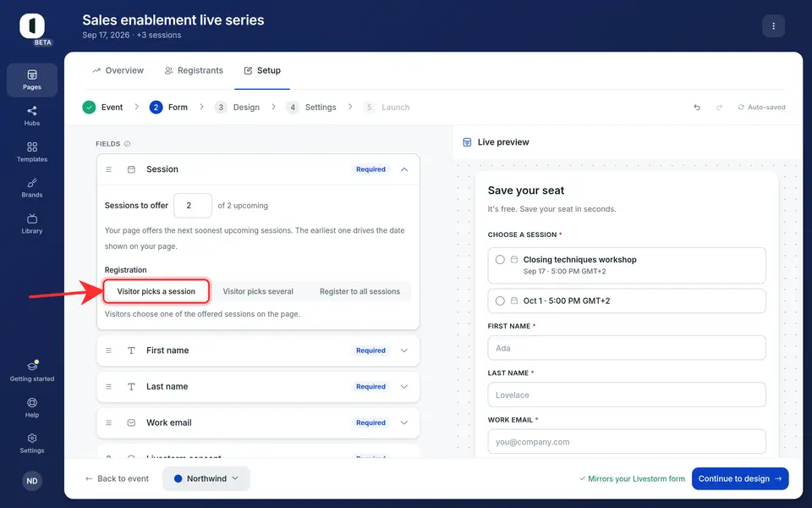The image size is (812, 508).
Task: Click the Auto-saved status text
Action: click(x=761, y=108)
